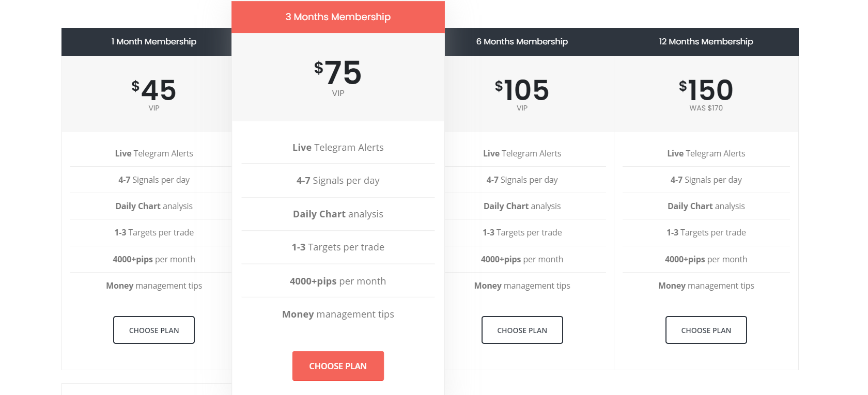Select the red Choose Plan button
This screenshot has height=395, width=868.
pos(338,366)
